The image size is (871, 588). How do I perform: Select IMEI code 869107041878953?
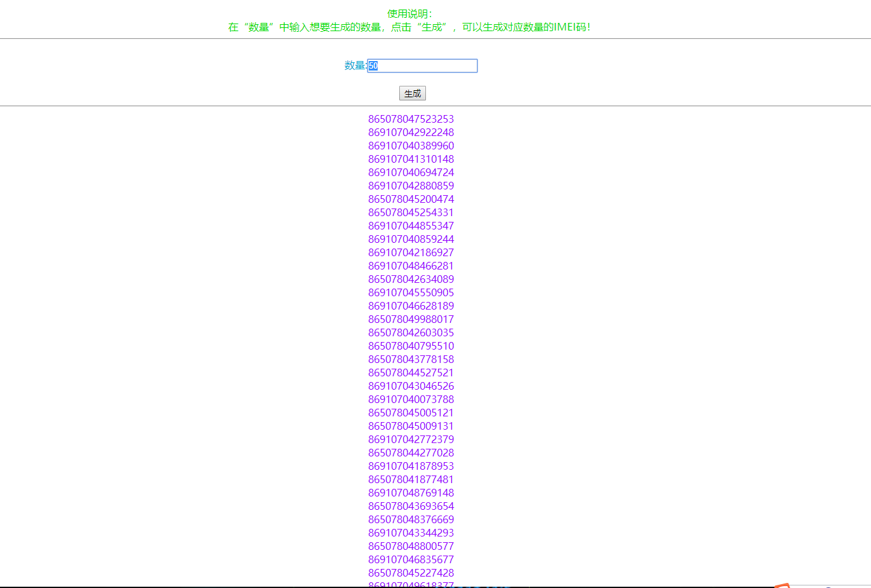(x=411, y=466)
